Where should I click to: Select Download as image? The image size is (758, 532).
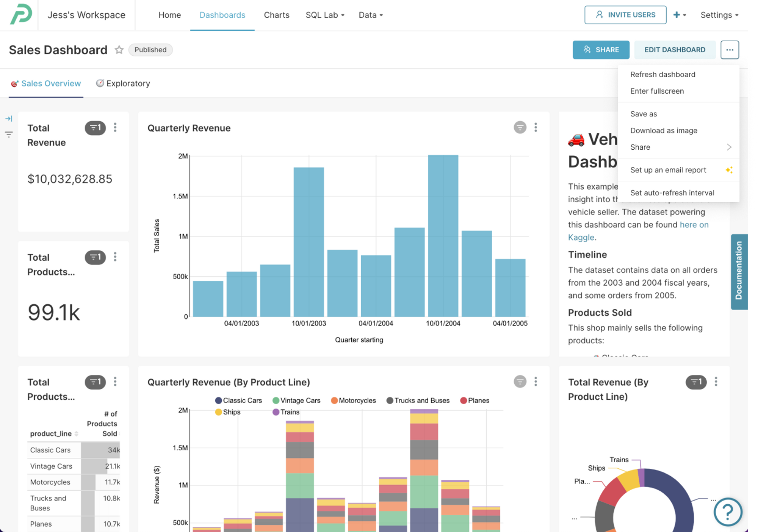[x=664, y=130]
